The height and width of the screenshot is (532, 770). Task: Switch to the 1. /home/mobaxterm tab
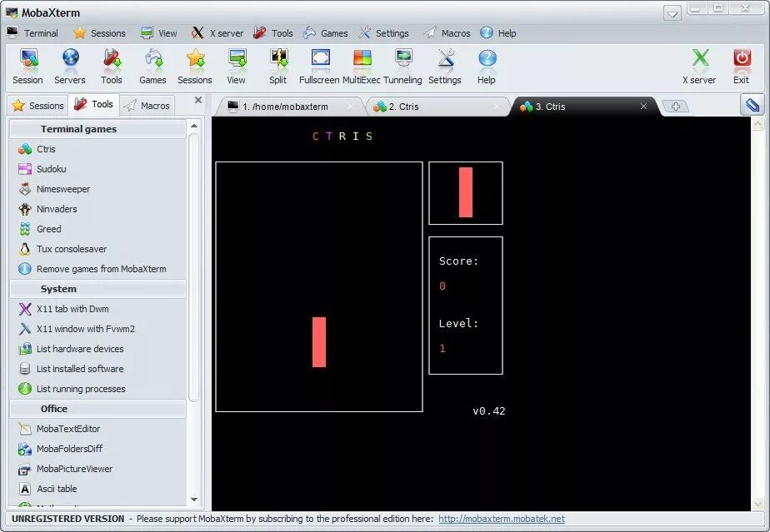(290, 107)
